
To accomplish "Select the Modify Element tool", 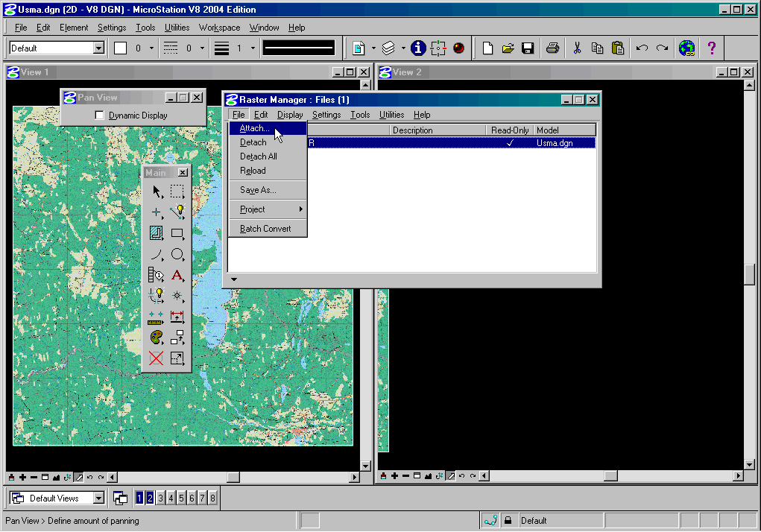I will click(177, 358).
